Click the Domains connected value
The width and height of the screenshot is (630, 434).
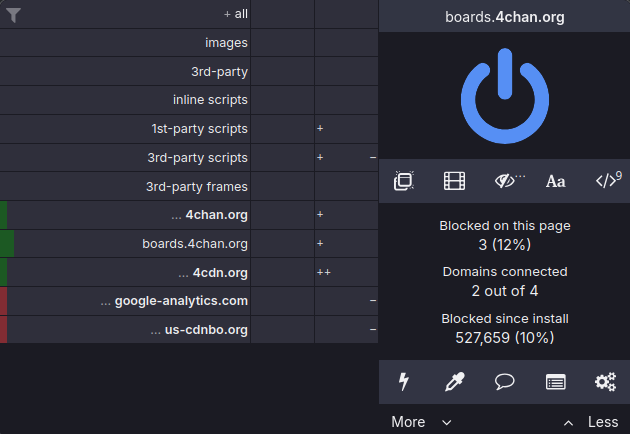(x=505, y=291)
